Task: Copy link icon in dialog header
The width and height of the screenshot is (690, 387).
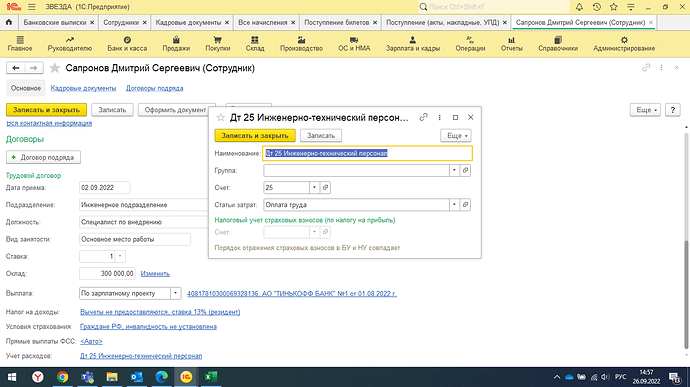Action: [423, 117]
